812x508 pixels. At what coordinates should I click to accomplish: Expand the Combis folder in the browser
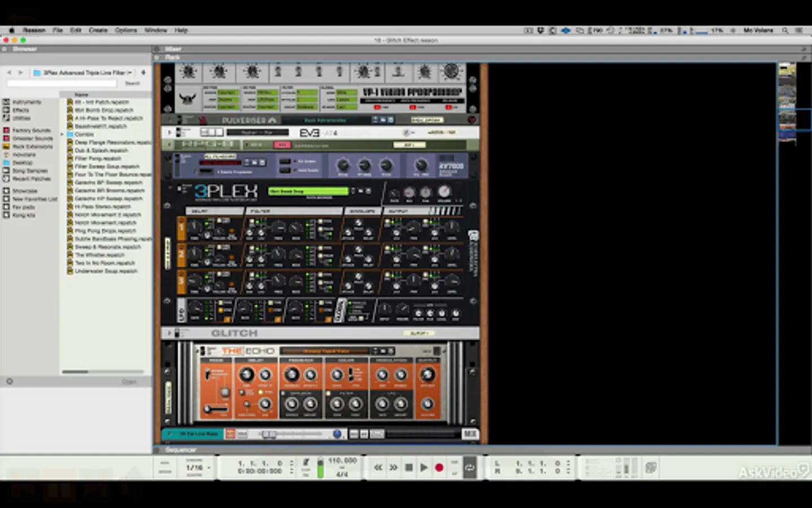(63, 134)
